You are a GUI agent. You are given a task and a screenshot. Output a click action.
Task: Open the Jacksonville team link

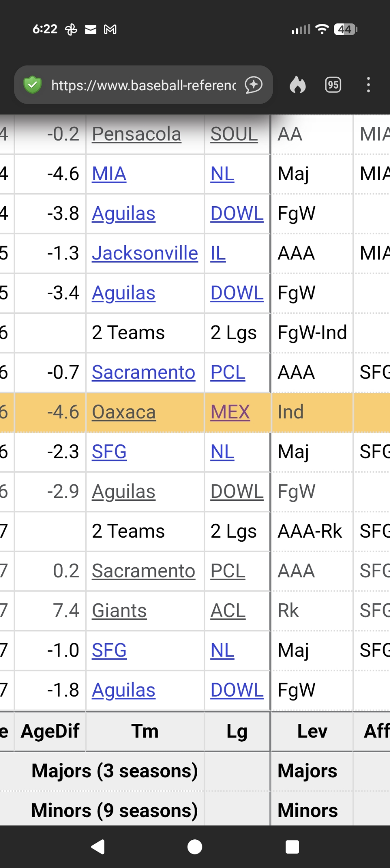[145, 253]
